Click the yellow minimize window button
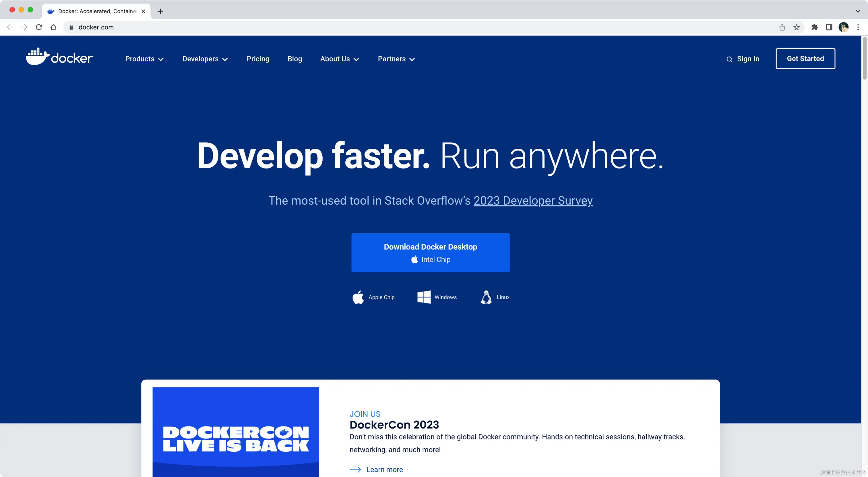 (21, 10)
